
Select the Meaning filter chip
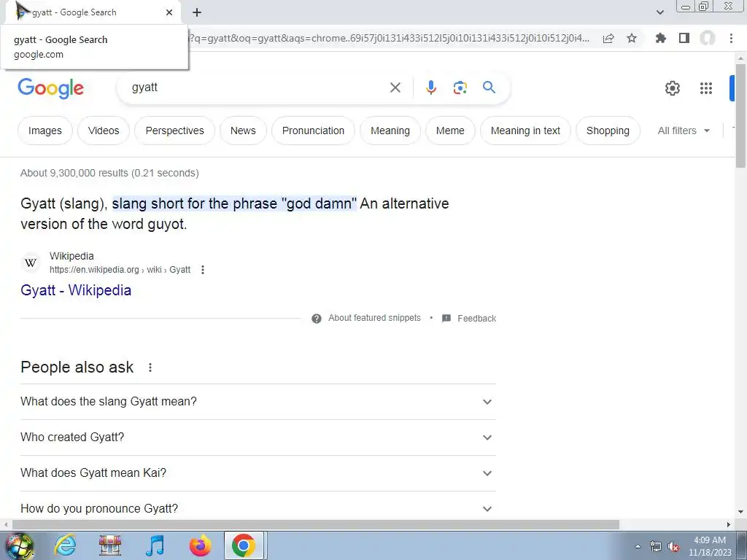pos(390,131)
